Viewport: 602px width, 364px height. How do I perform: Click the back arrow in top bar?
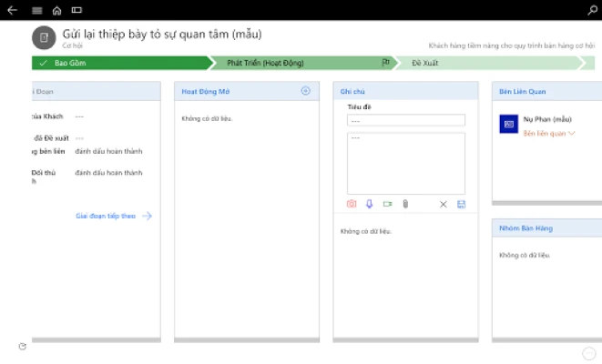click(x=12, y=10)
